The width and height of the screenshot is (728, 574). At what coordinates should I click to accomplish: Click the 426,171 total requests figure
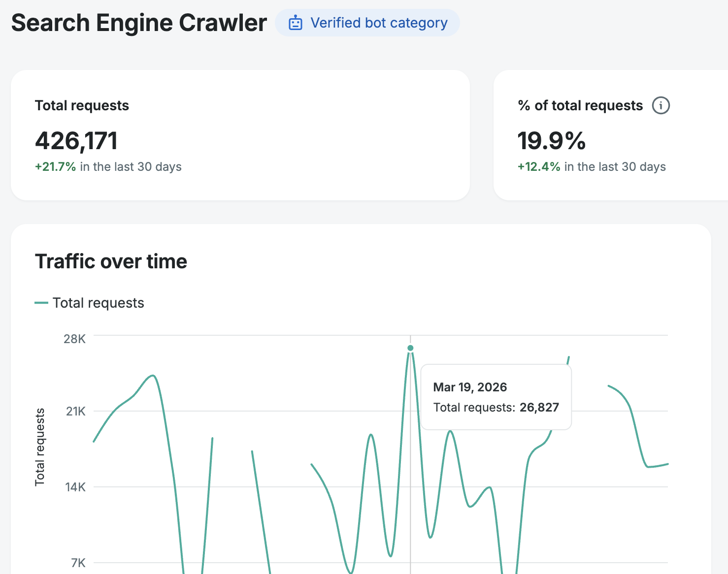(76, 141)
